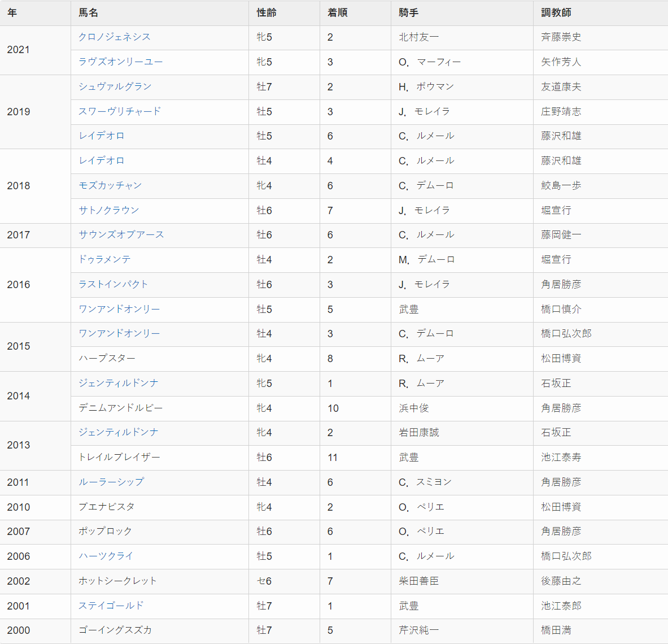Screen dimensions: 668x644
Task: Follow the ステイゴールド link
Action: click(111, 606)
